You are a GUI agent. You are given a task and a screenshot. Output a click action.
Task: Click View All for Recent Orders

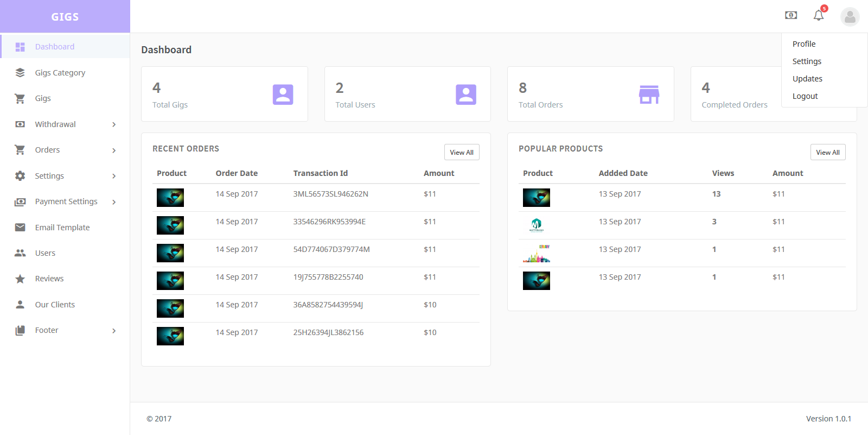[x=462, y=152]
